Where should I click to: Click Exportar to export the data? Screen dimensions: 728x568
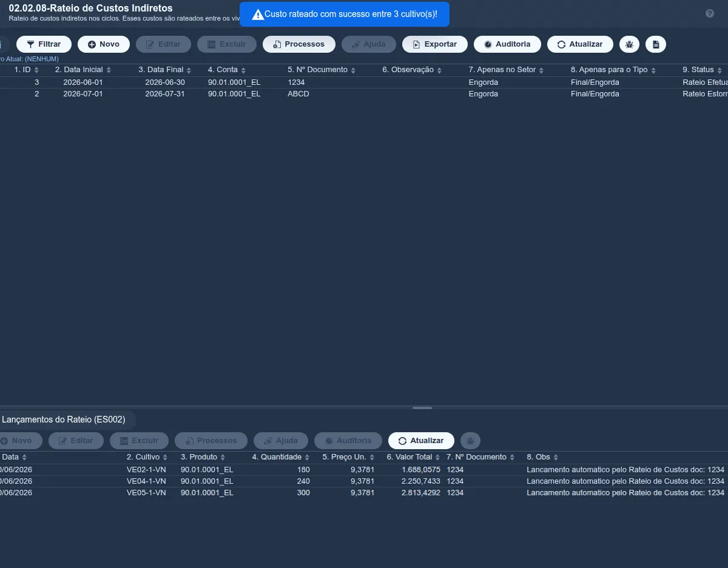[434, 44]
